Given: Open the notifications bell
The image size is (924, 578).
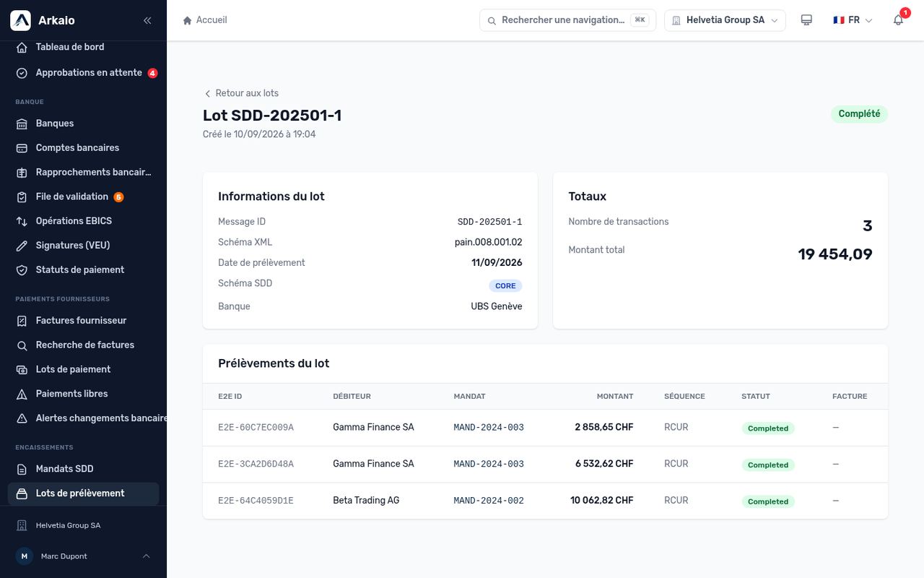Looking at the screenshot, I should coord(899,20).
